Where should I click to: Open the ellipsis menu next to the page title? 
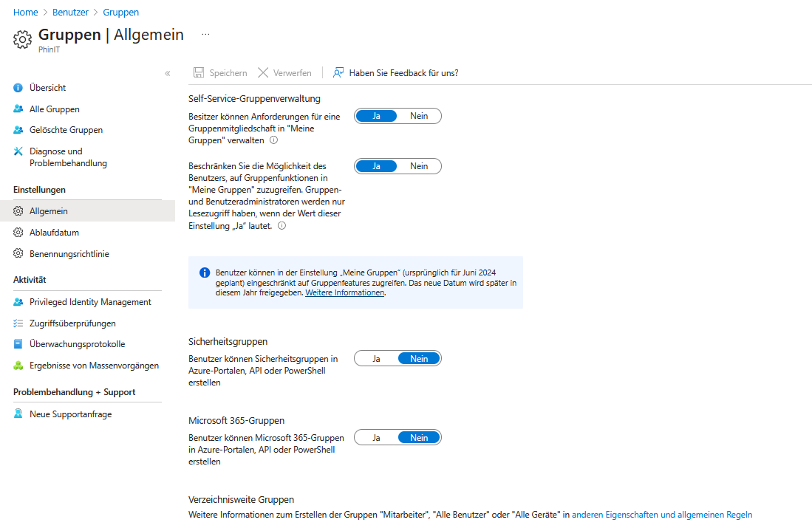205,33
